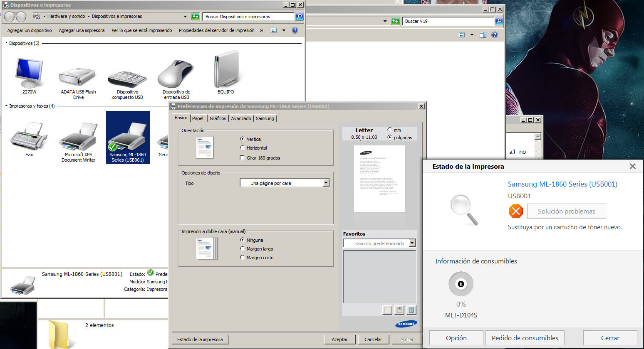644x349 pixels.
Task: Open the Samsung ML-1860 Series (USB001) link
Action: point(562,184)
